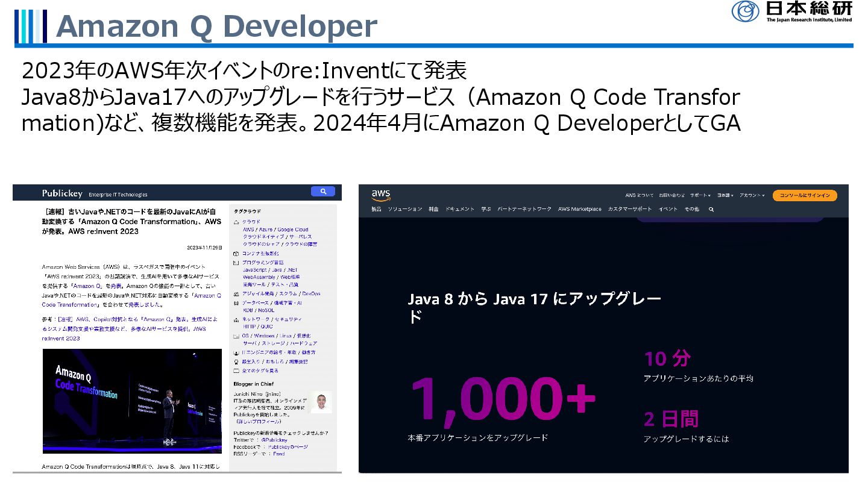
Task: Click the Java 8 から Java 17 heading
Action: (x=534, y=307)
